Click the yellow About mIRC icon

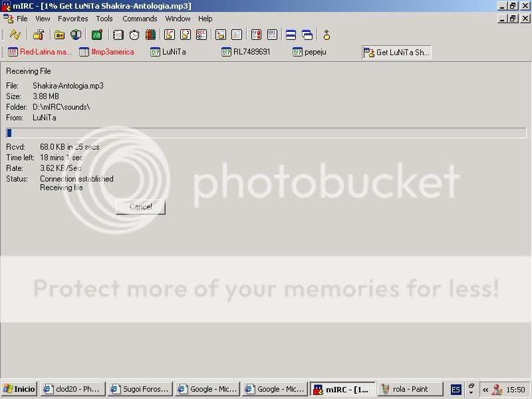(x=327, y=35)
